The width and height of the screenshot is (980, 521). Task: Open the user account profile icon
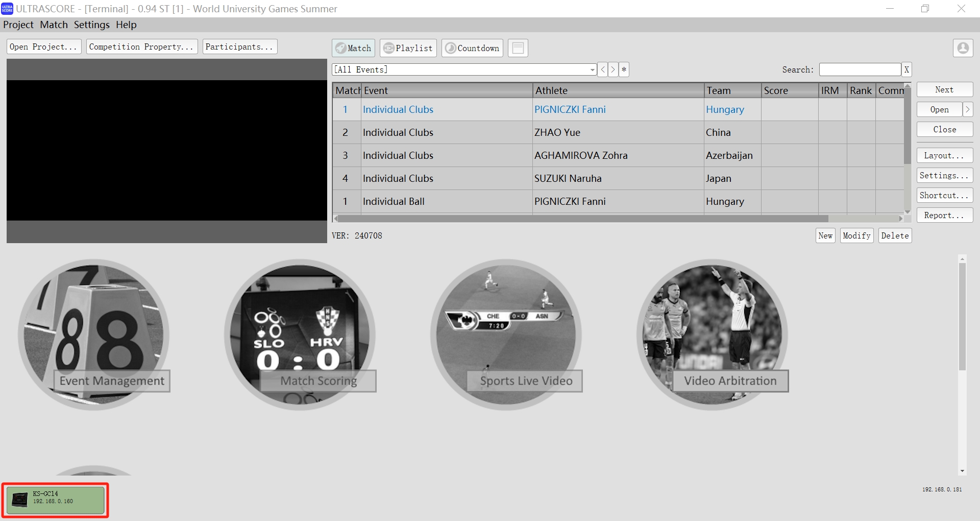[963, 48]
